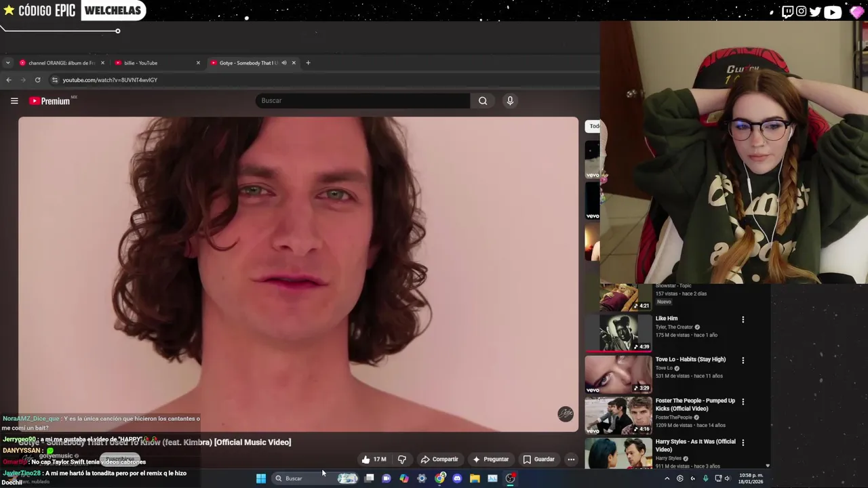Open more actions menu below video
Screen dimensions: 868x488
coord(571,460)
